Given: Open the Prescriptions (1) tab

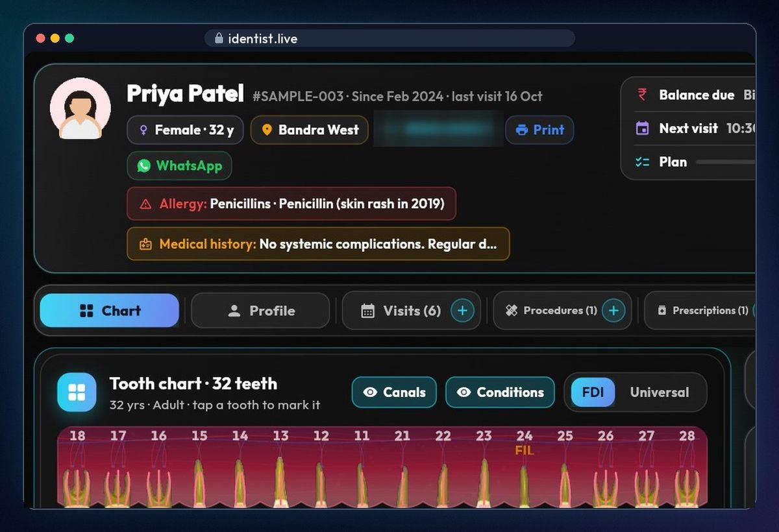Looking at the screenshot, I should 701,311.
